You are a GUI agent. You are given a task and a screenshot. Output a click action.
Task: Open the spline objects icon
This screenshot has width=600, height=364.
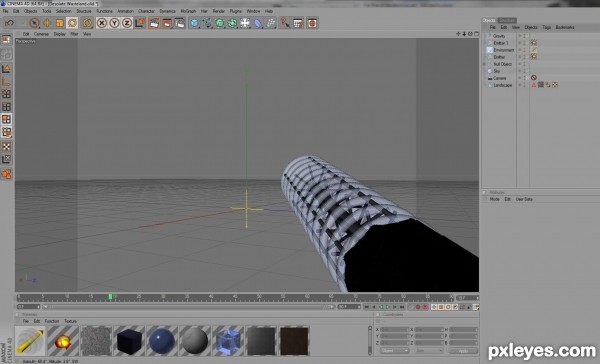[207, 23]
